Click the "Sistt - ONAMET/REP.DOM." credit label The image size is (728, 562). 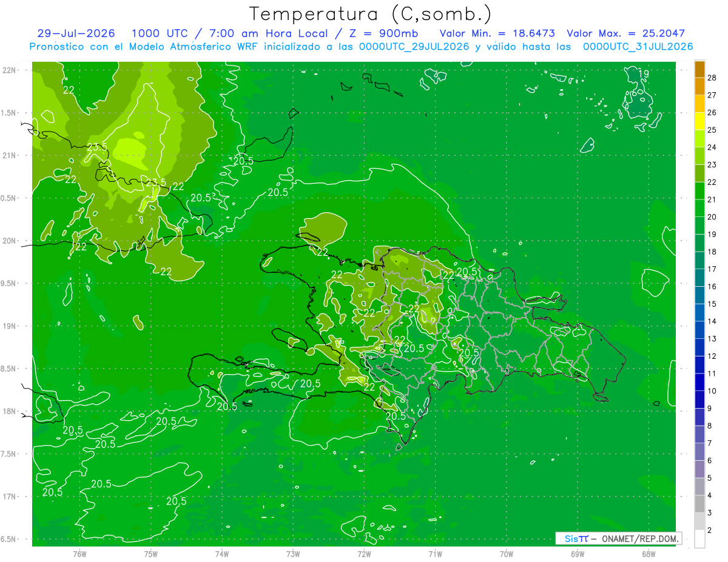(618, 538)
